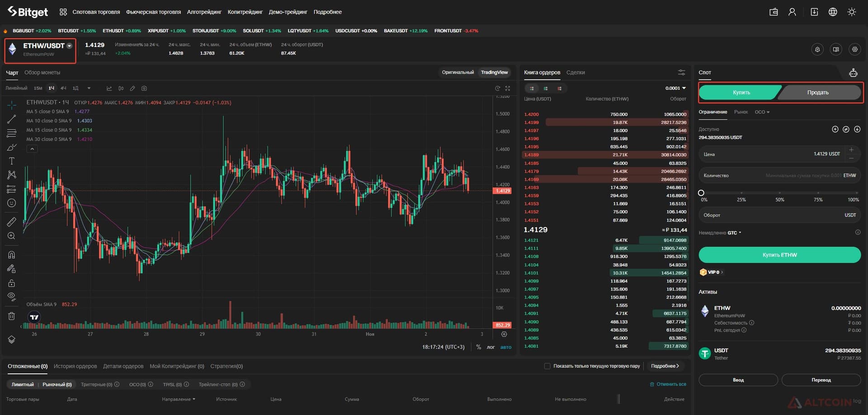Collapse the MA indicator legend
The image size is (868, 415).
[32, 149]
